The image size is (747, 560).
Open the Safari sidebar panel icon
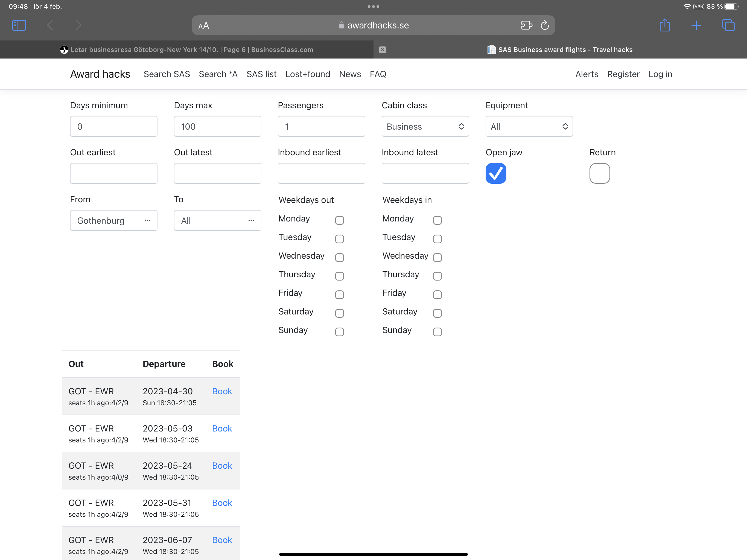pyautogui.click(x=19, y=25)
